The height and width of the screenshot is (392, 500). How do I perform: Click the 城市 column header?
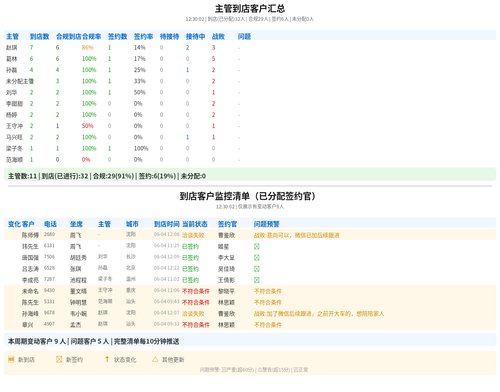(132, 224)
